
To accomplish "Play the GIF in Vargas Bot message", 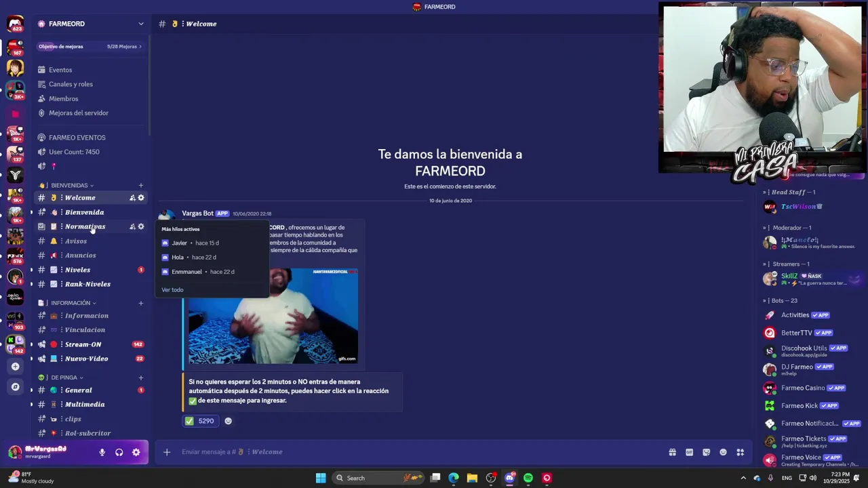I will coord(273,317).
